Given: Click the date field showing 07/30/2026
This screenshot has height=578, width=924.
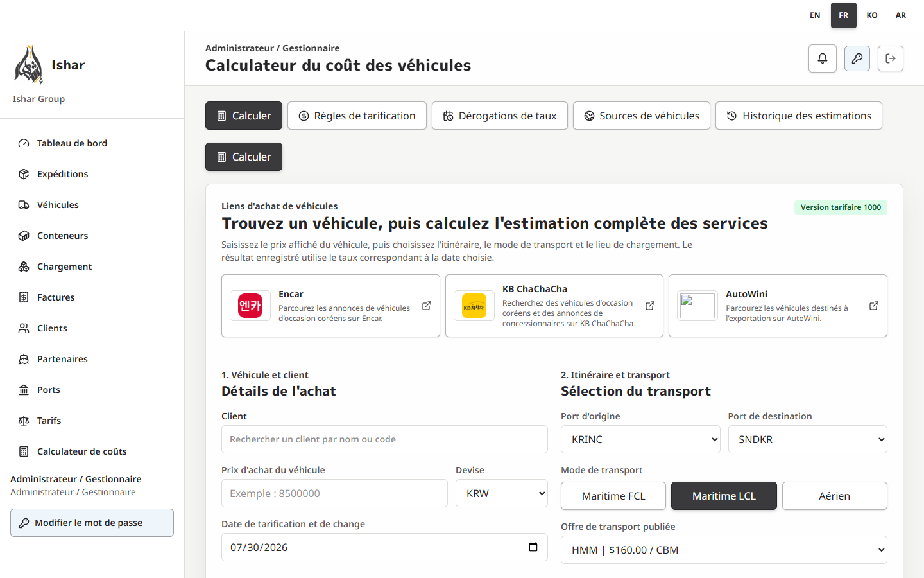Looking at the screenshot, I should click(384, 547).
